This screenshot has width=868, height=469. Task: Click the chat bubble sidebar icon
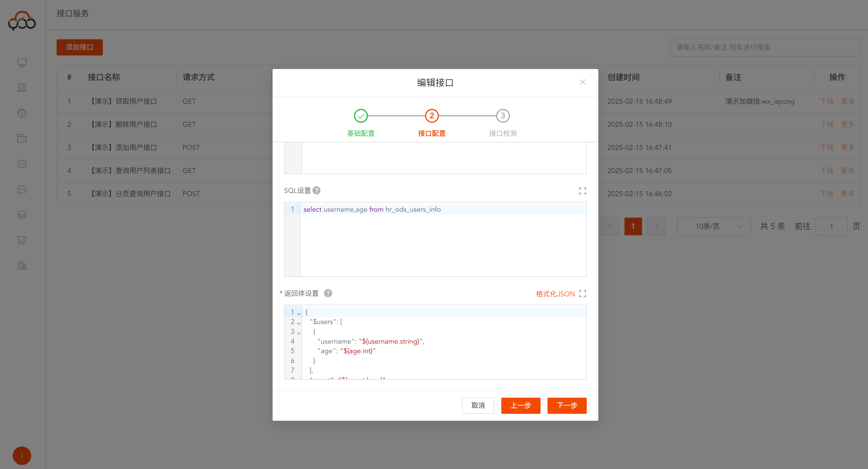coord(22,189)
